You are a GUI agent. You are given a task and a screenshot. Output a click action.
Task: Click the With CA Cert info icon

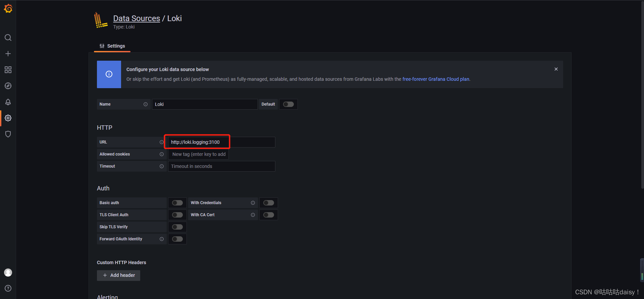pos(253,215)
